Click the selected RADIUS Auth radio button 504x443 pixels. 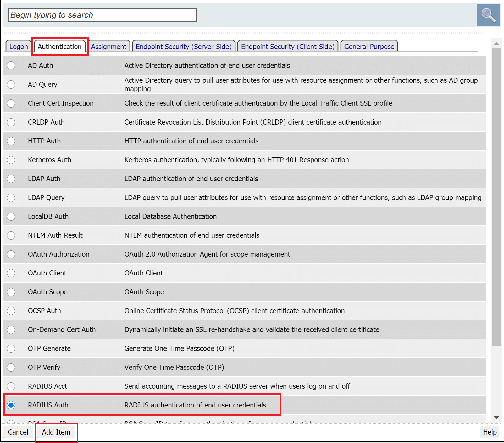[11, 405]
